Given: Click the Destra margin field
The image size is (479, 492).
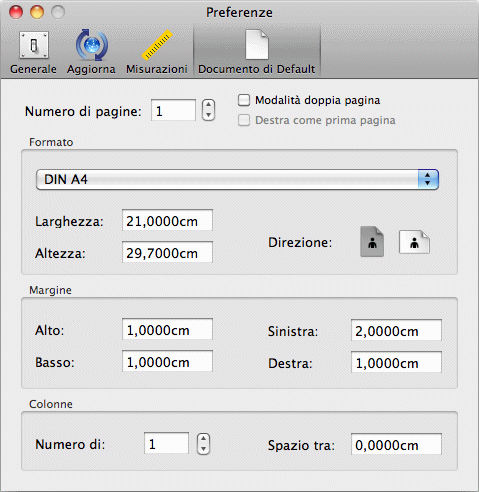Looking at the screenshot, I should pos(396,362).
